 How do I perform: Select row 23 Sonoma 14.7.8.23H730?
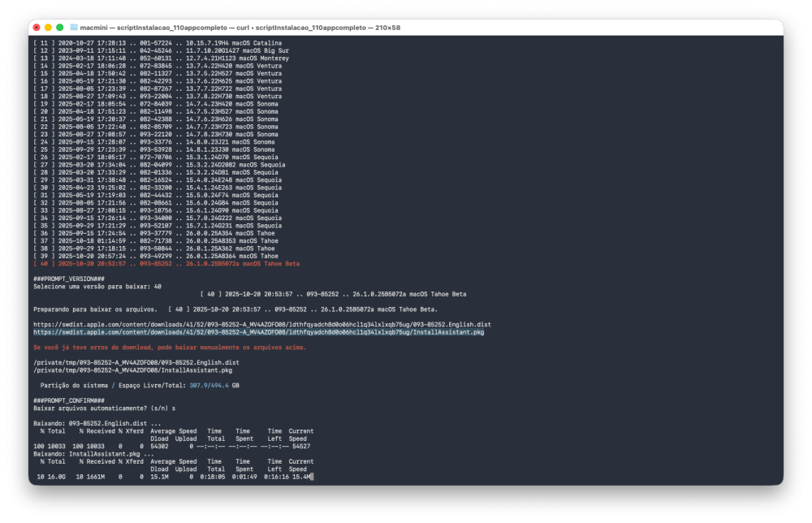[x=156, y=134]
